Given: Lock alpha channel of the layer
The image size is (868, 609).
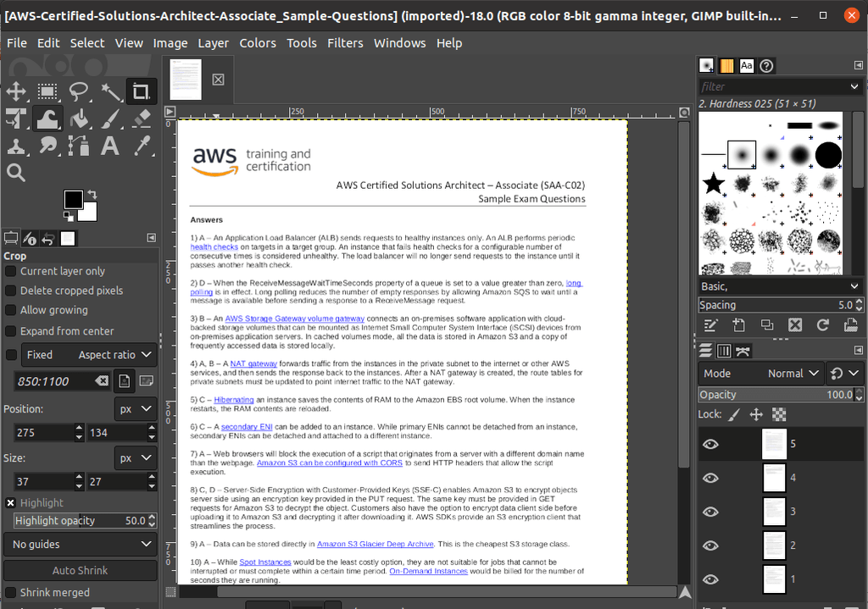Looking at the screenshot, I should (779, 414).
